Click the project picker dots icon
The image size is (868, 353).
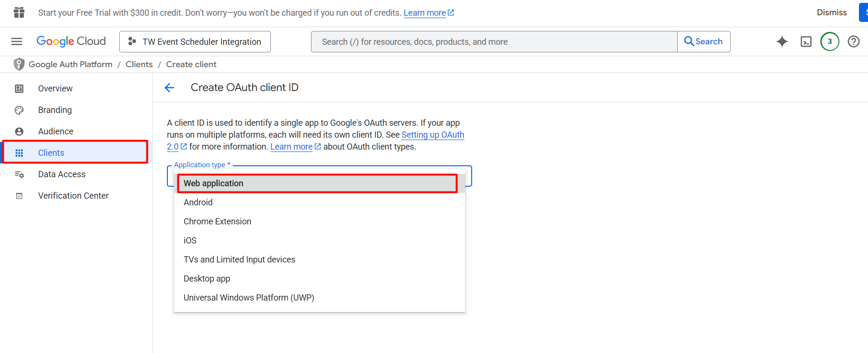point(132,41)
